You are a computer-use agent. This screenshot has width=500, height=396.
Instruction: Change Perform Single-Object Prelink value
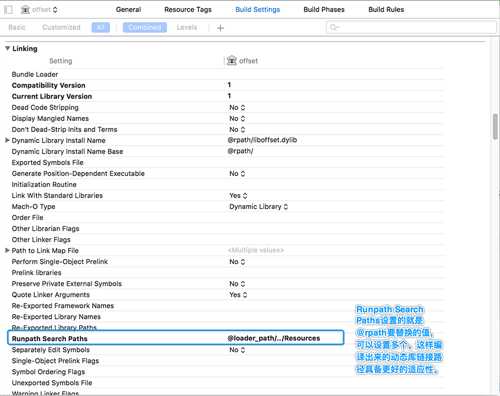click(x=237, y=262)
